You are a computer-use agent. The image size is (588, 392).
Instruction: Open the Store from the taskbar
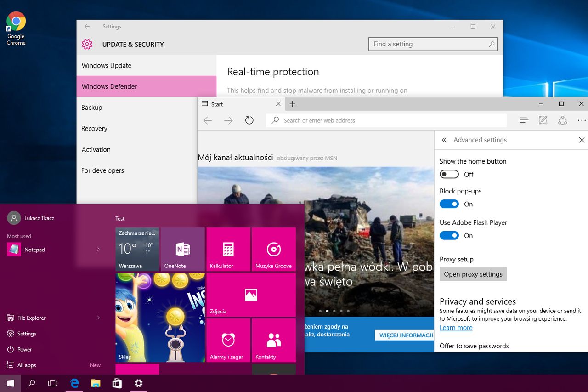click(x=117, y=383)
